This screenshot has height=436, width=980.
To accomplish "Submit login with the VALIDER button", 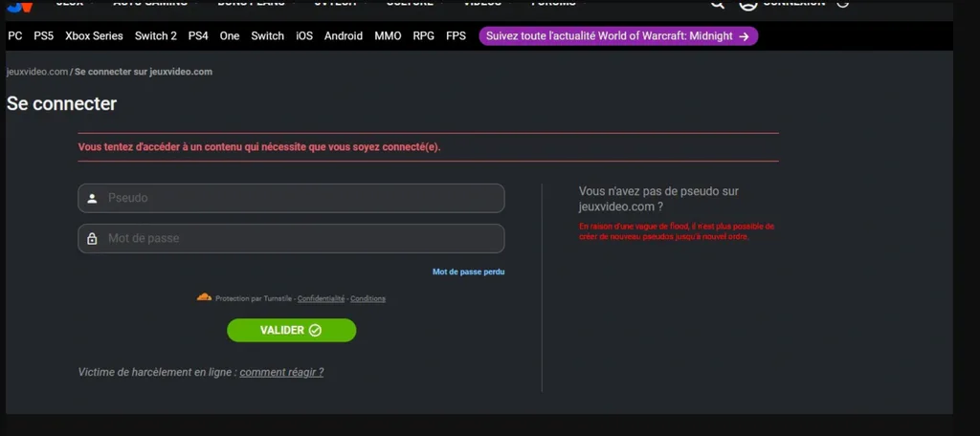I will pyautogui.click(x=291, y=331).
